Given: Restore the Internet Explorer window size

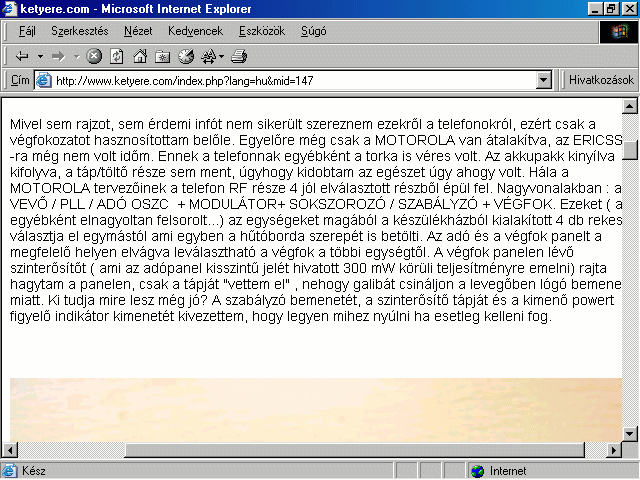Looking at the screenshot, I should (611, 9).
